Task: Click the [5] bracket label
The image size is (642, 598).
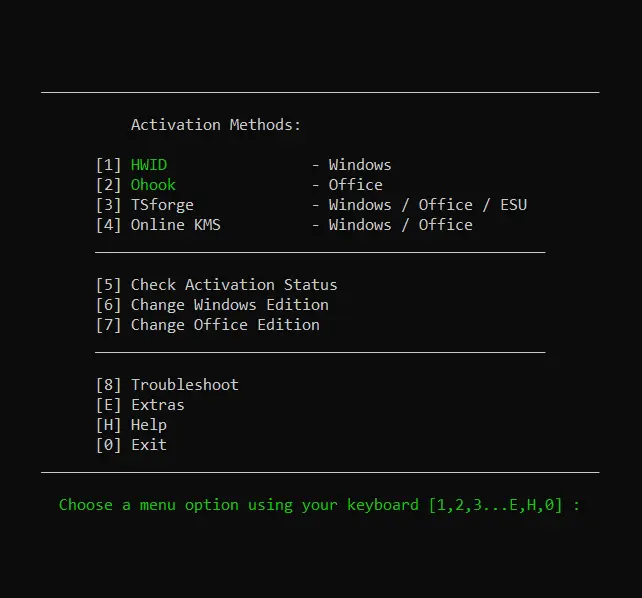Action: click(109, 285)
